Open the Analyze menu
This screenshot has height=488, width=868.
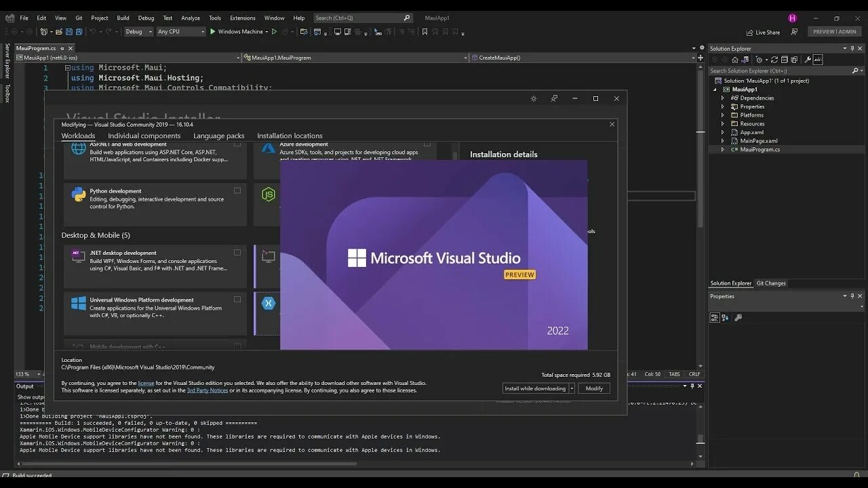pos(191,18)
